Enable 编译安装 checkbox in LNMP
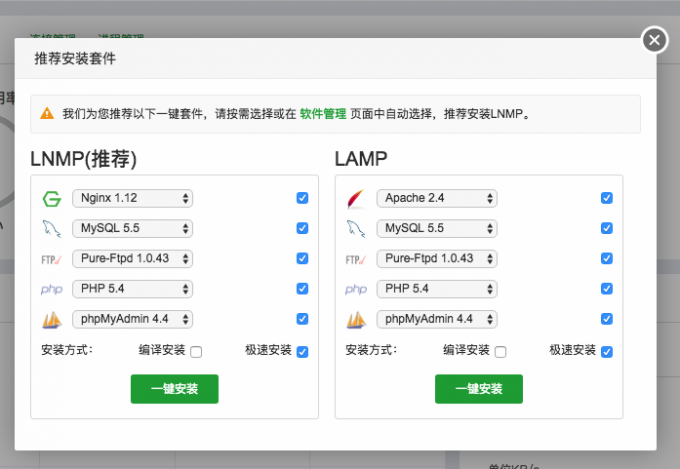 pos(196,351)
